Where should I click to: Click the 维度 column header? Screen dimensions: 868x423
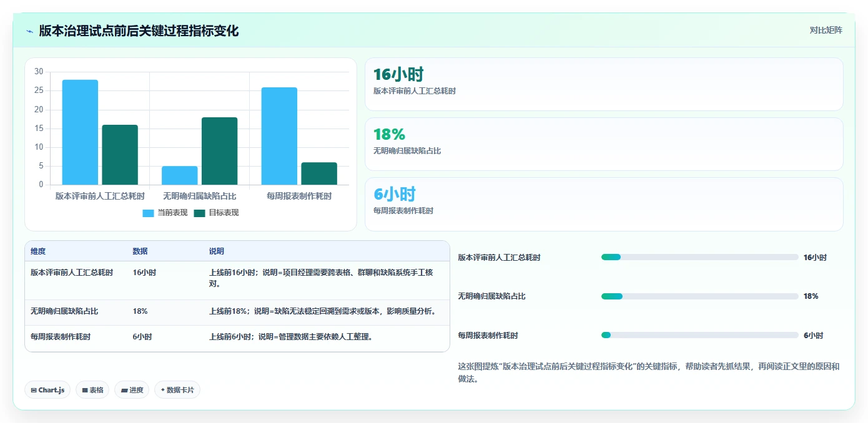click(x=38, y=251)
